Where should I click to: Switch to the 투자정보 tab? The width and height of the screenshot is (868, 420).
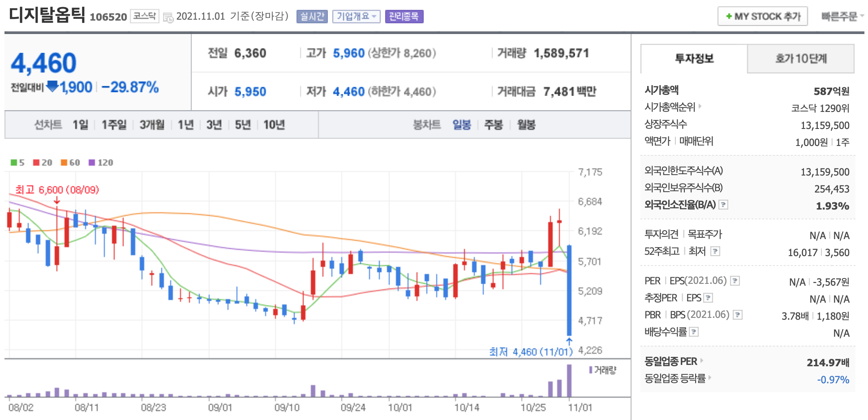(694, 59)
